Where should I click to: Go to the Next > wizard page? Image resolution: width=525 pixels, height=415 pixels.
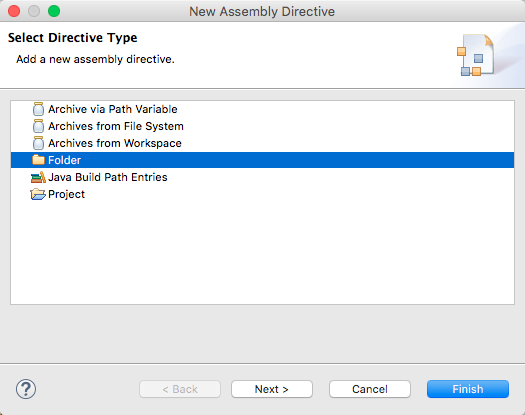click(x=272, y=389)
